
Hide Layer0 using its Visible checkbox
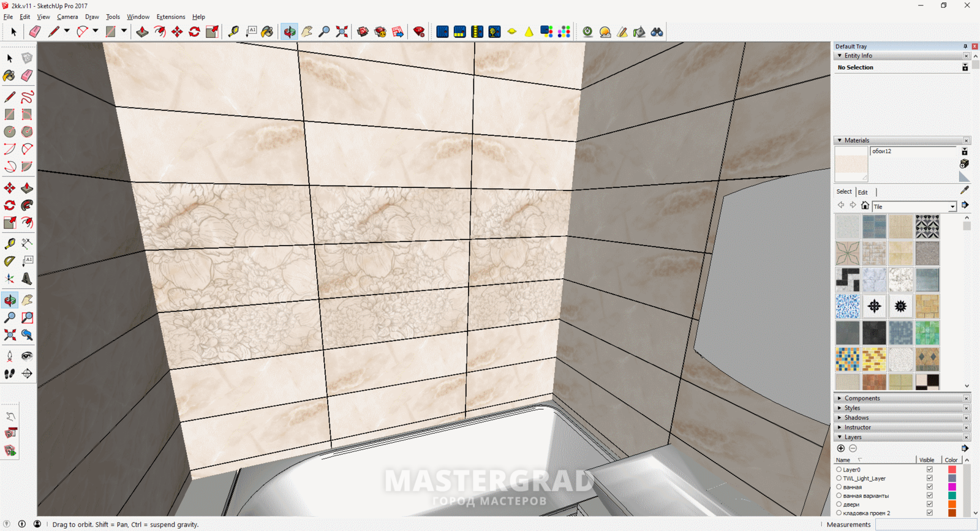(929, 470)
